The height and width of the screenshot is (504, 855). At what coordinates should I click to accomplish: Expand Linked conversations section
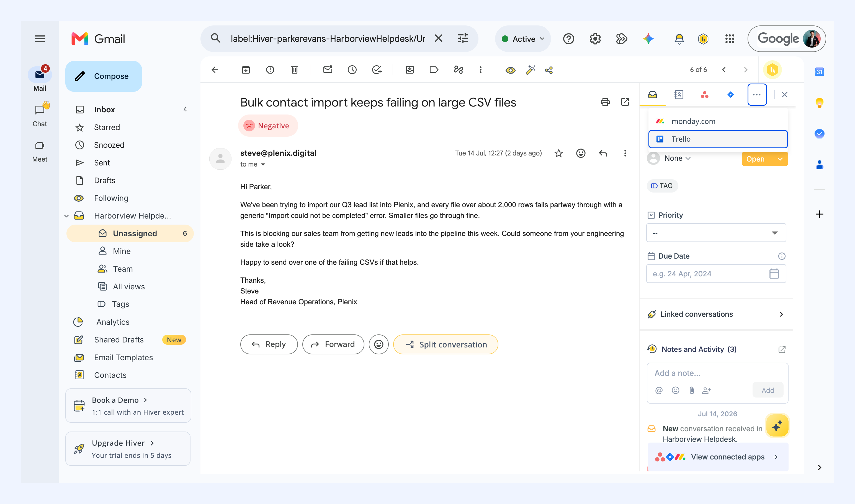coord(716,314)
